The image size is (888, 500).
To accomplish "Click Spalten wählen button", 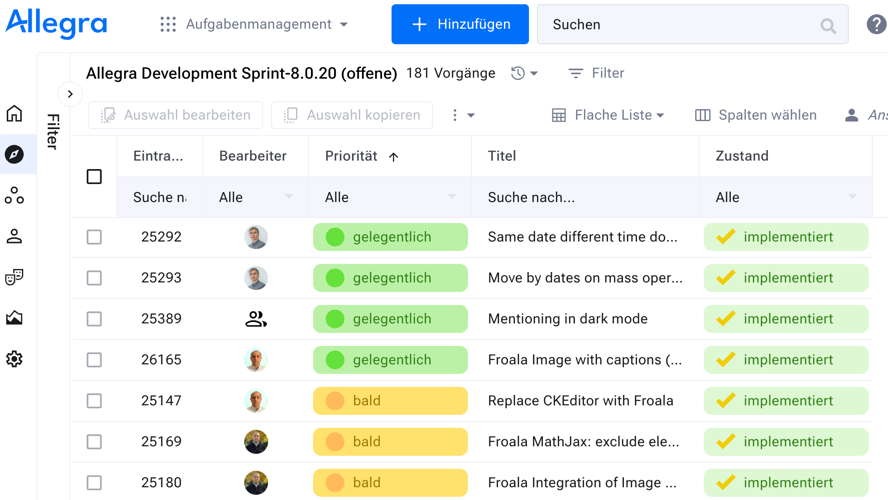I will pyautogui.click(x=755, y=115).
